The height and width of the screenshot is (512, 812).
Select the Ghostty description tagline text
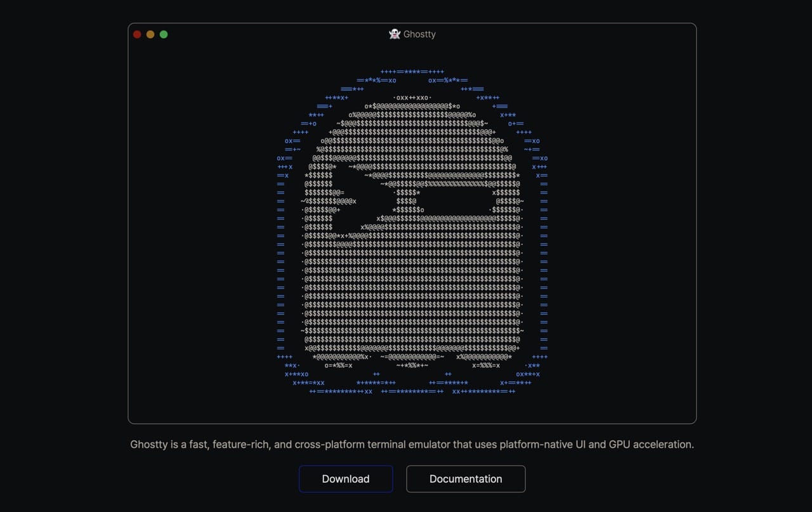(x=412, y=444)
